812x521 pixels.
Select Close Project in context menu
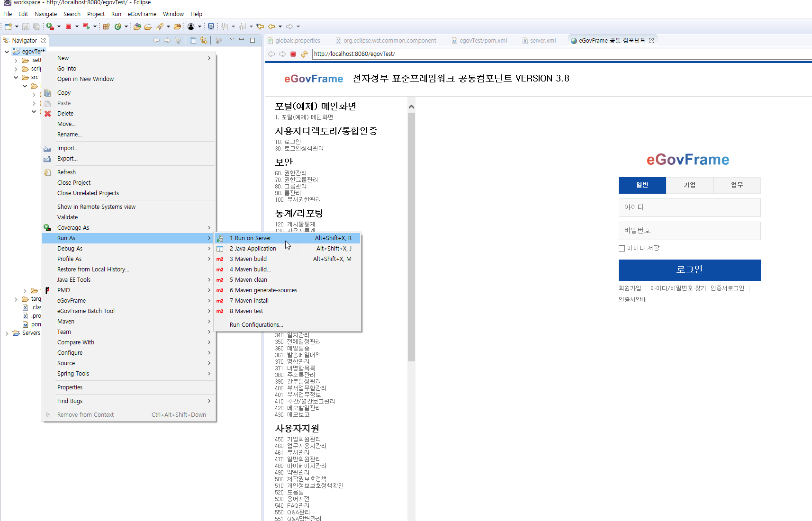(x=128, y=183)
